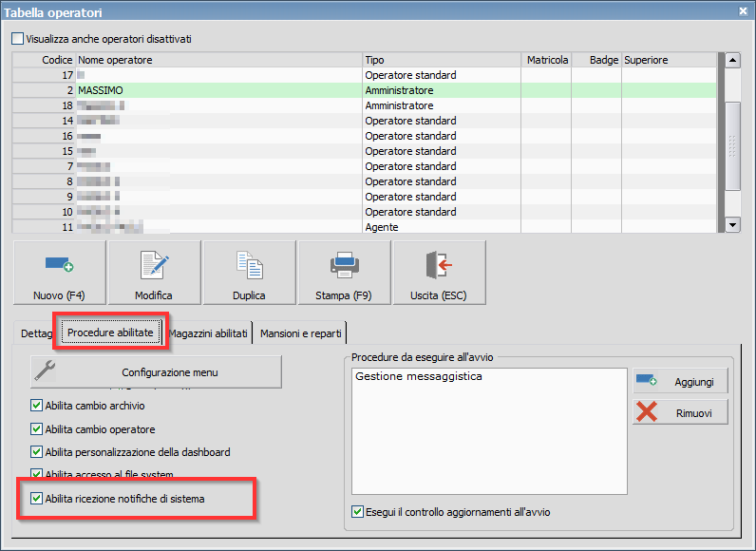The height and width of the screenshot is (551, 756).
Task: Uncheck Esegui il controllo aggiornamenti all'avvio
Action: [358, 512]
